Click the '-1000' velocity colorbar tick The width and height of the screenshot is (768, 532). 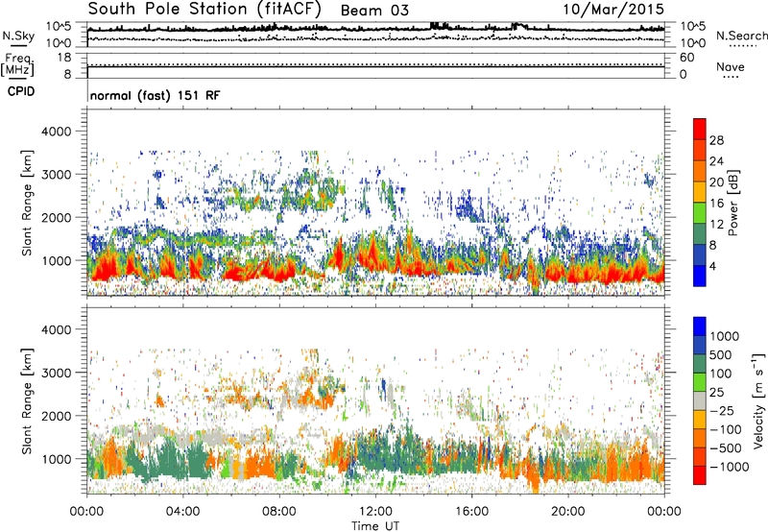tap(729, 467)
